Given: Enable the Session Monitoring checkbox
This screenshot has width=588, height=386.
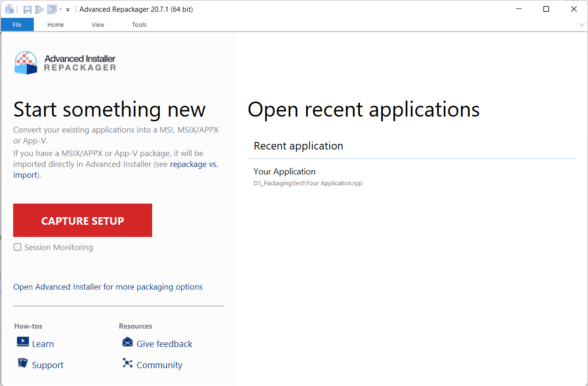Looking at the screenshot, I should tap(17, 247).
